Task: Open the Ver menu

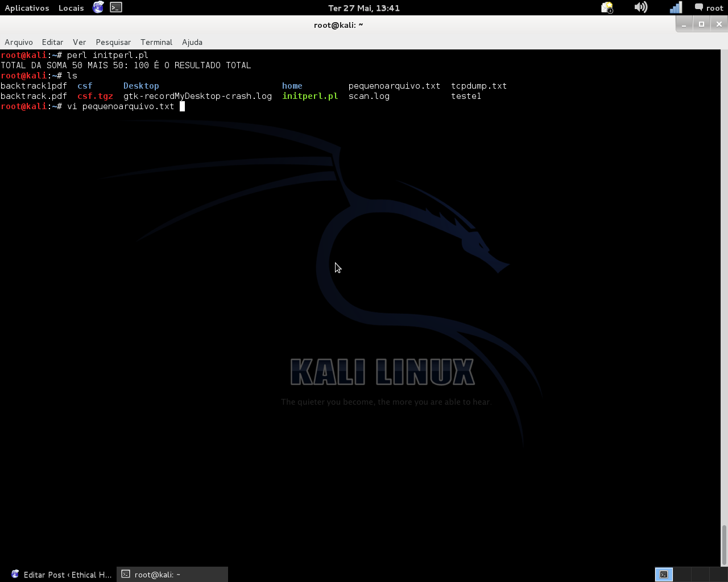Action: click(79, 42)
